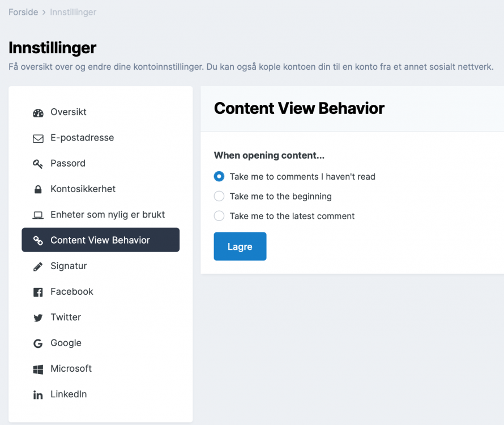Click the E-postadresse envelope icon
The image size is (504, 425).
click(38, 138)
